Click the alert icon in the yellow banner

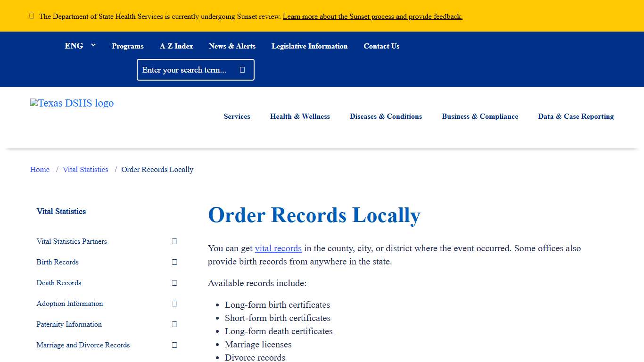(x=32, y=15)
